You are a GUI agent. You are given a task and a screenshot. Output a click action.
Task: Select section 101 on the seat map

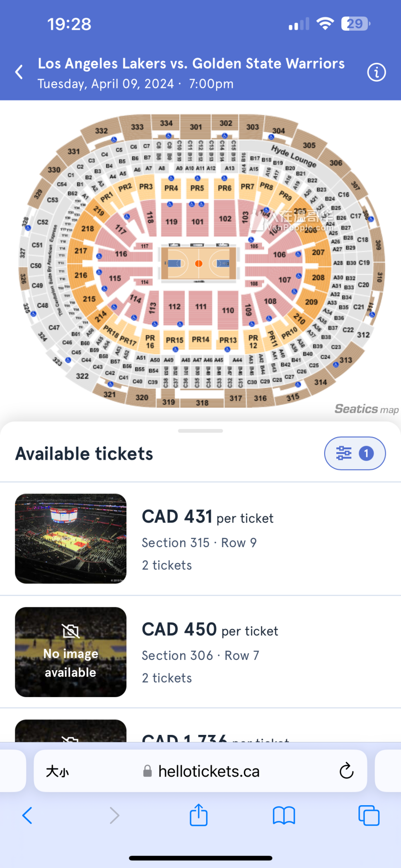coord(197,221)
